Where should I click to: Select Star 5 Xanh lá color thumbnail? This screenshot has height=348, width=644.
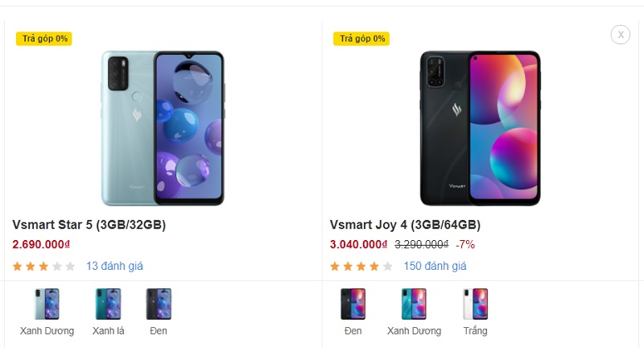108,304
